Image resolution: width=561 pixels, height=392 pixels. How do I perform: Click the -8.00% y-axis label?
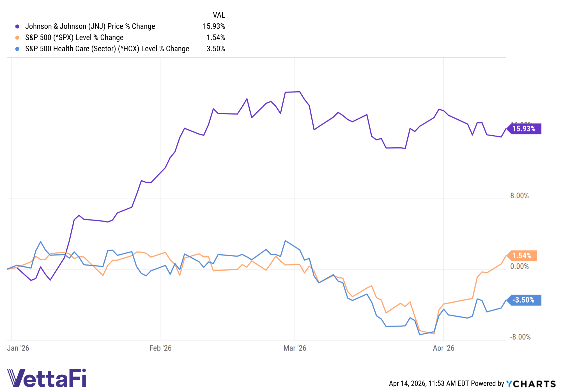click(520, 337)
